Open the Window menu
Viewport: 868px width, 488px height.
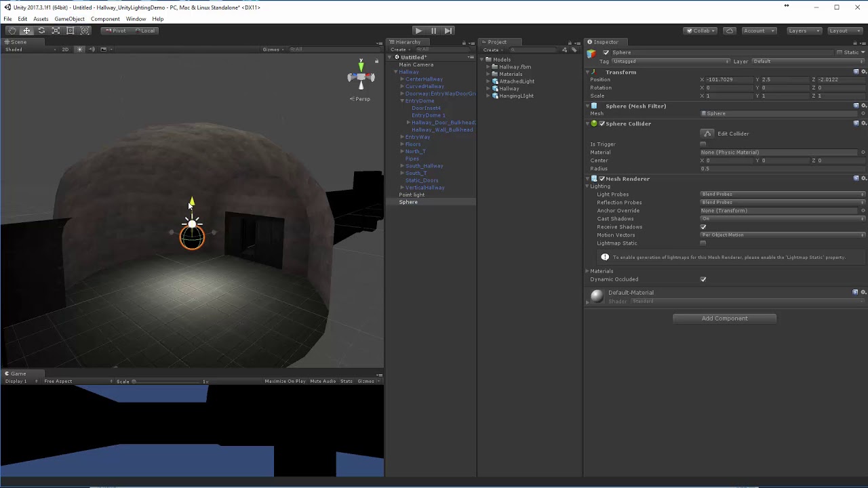click(x=136, y=19)
